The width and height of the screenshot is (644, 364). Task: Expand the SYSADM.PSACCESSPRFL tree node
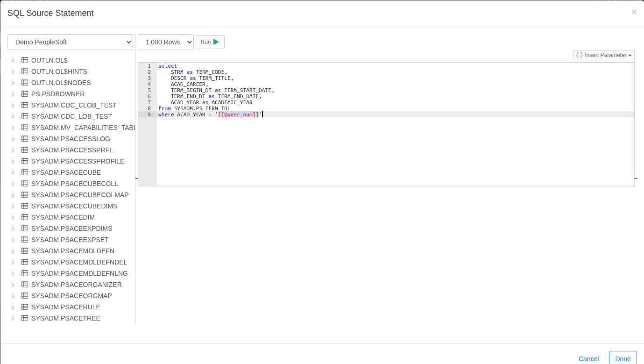[x=13, y=150]
